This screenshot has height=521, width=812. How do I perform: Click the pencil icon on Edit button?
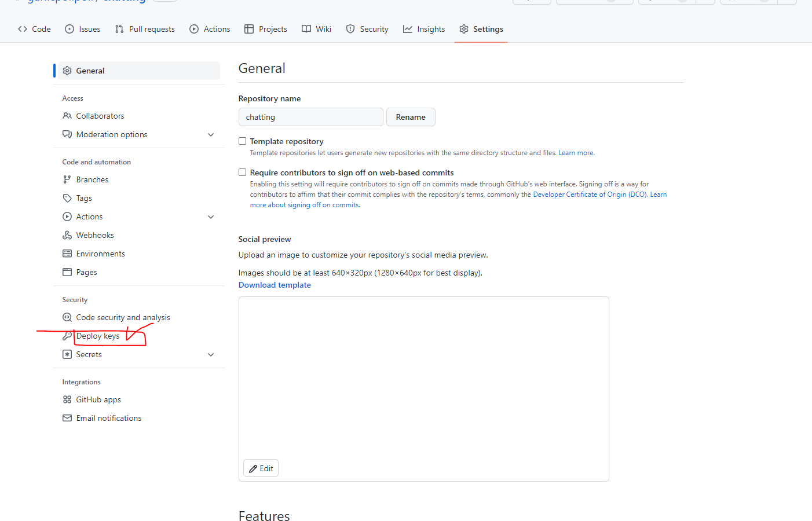[253, 469]
